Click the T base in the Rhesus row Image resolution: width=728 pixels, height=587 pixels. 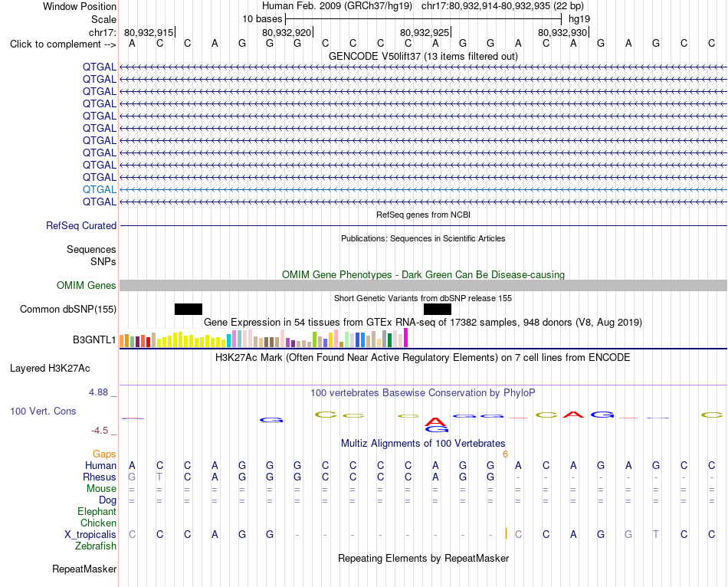pyautogui.click(x=159, y=477)
